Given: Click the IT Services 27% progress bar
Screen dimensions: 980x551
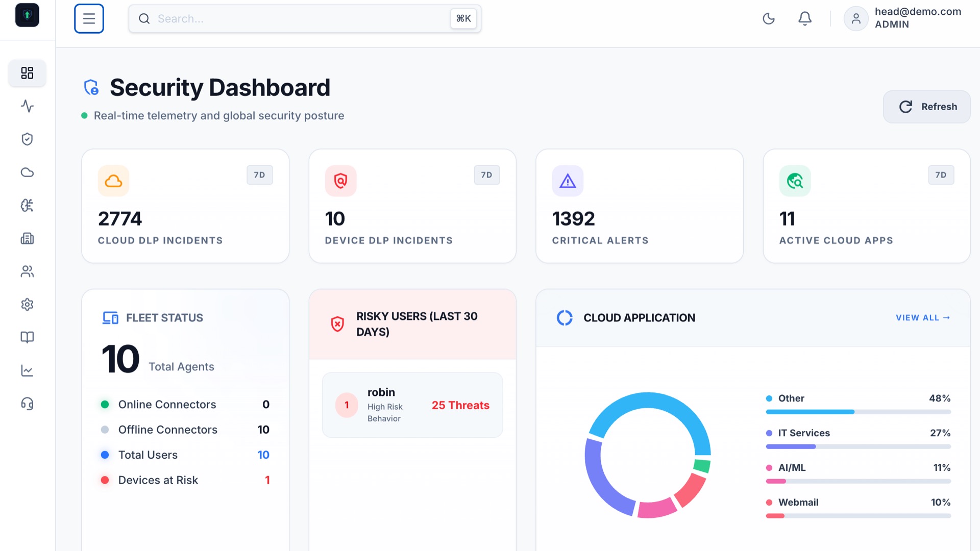Looking at the screenshot, I should (x=858, y=446).
